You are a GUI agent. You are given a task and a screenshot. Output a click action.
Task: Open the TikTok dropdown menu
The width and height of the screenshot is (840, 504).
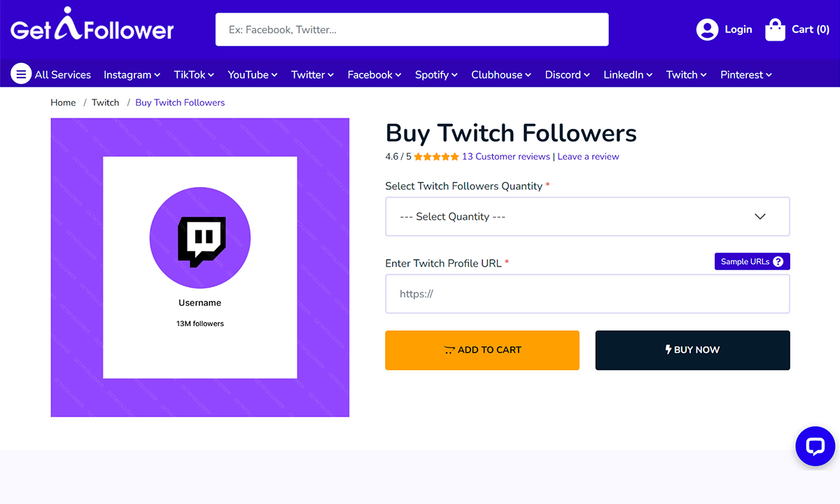pyautogui.click(x=194, y=74)
